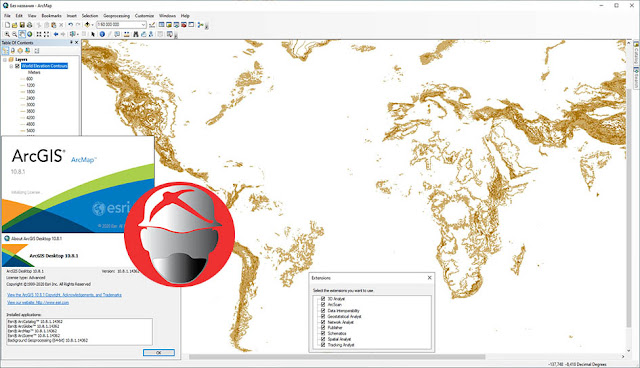
Task: Click OK in About ArcGIS dialog
Action: point(159,352)
